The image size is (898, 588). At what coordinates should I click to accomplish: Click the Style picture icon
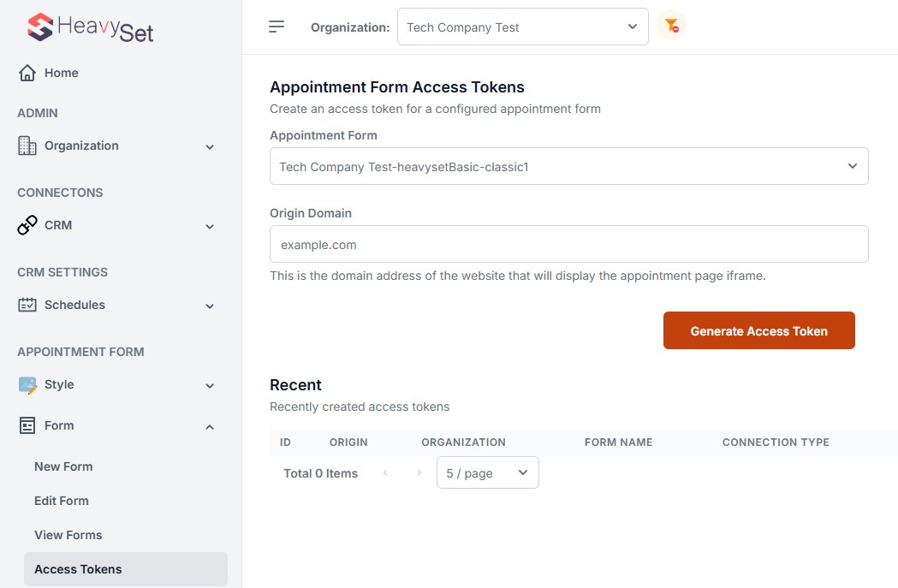(x=27, y=385)
